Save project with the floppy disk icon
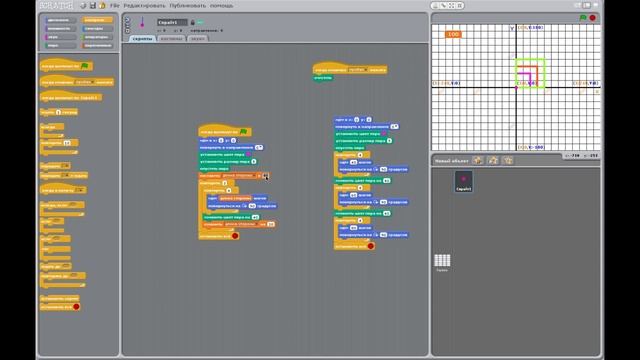The image size is (640, 360). coord(93,6)
